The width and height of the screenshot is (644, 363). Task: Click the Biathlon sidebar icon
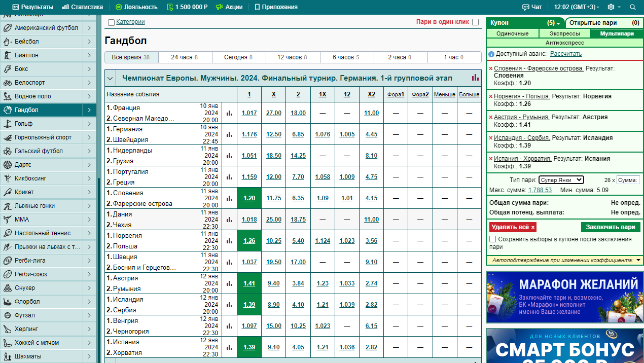7,55
